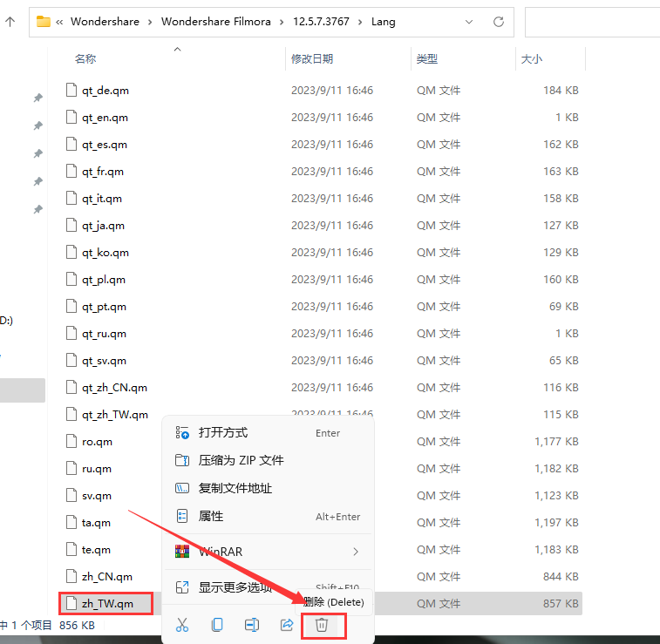Image resolution: width=660 pixels, height=644 pixels.
Task: Expand chevron after Wondershare breadcrumb
Action: tap(150, 22)
